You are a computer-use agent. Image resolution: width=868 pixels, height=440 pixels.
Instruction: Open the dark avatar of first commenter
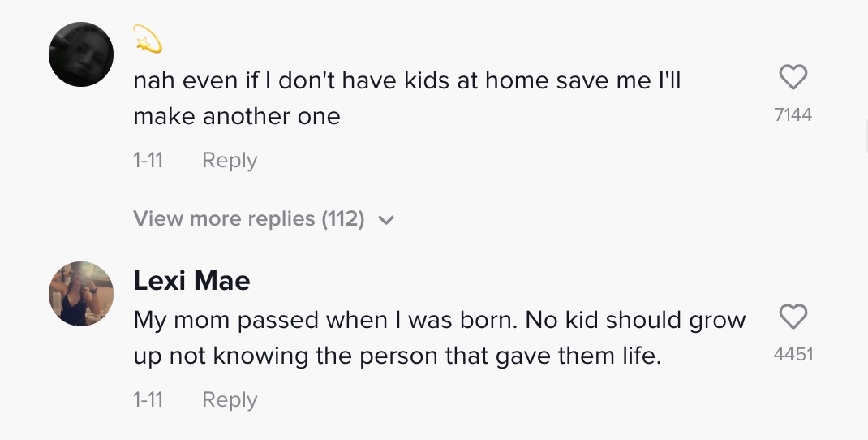81,54
